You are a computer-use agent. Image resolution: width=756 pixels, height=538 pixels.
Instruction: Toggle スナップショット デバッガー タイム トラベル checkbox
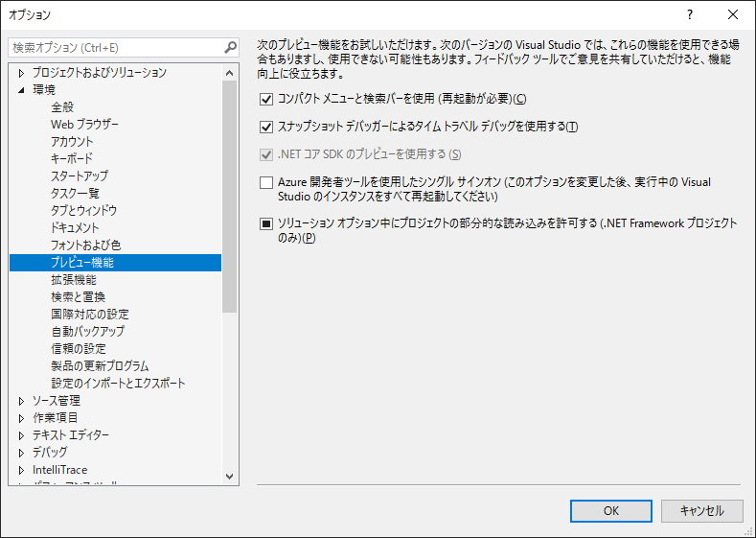click(x=266, y=127)
